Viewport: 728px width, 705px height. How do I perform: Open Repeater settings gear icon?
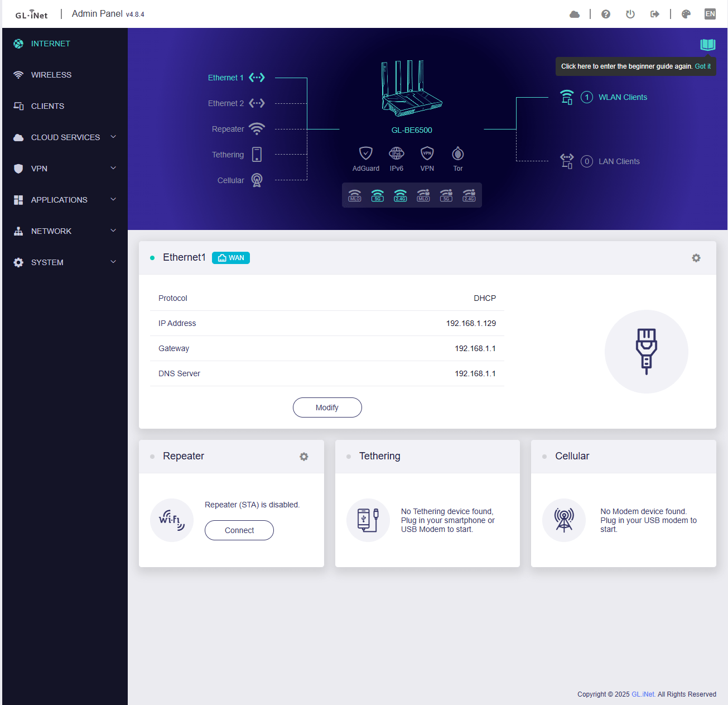304,457
